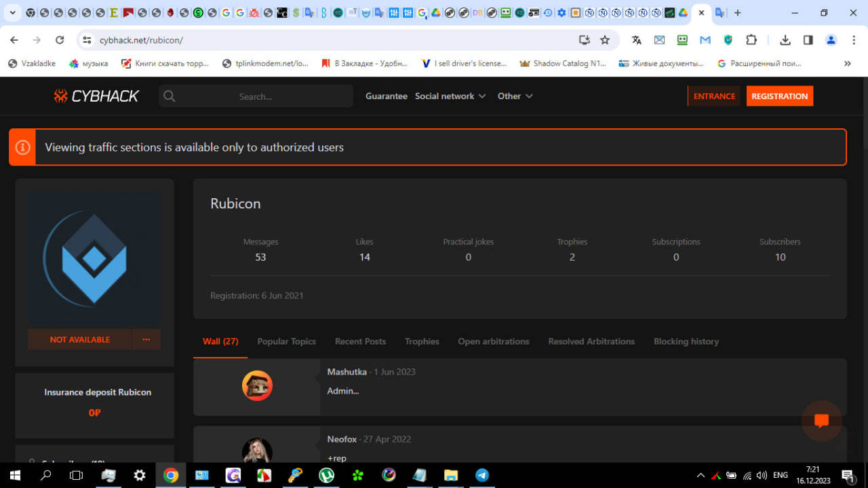
Task: Open uTorrent from the taskbar
Action: coord(326,475)
